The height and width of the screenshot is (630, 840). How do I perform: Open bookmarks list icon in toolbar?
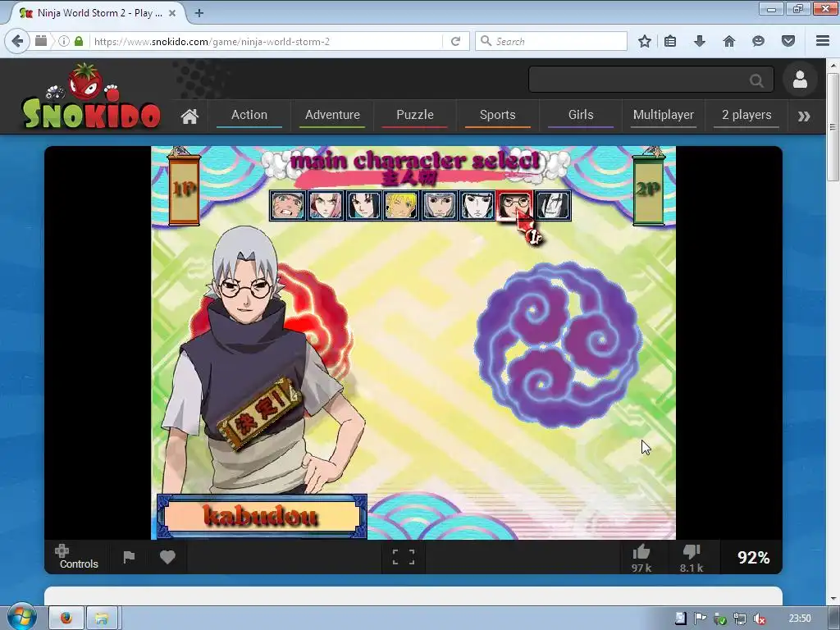(670, 41)
